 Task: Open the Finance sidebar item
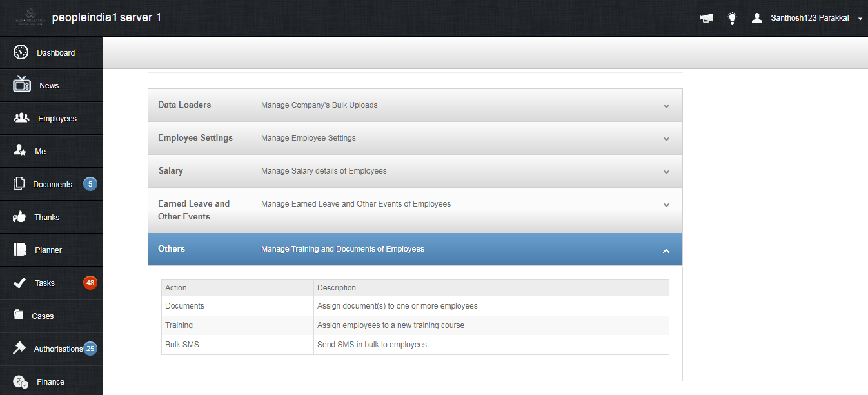point(51,381)
